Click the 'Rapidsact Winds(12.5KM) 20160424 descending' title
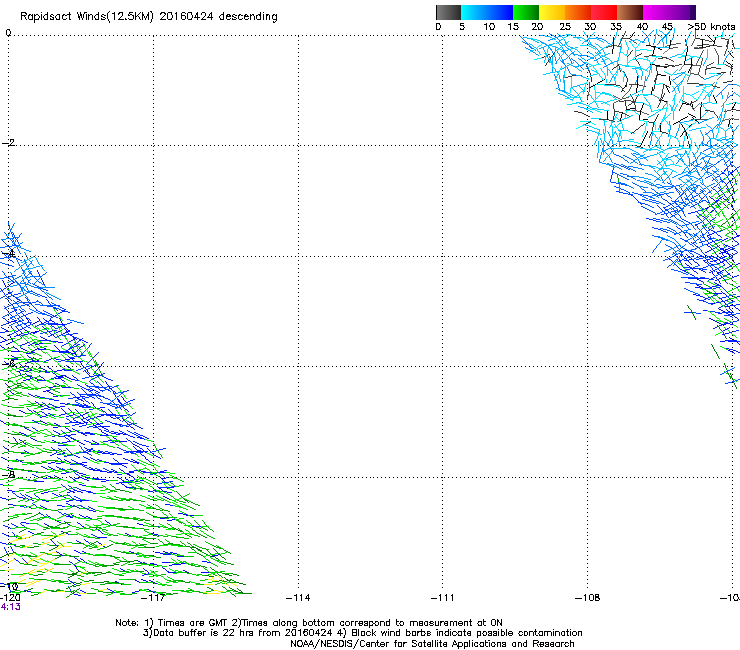The width and height of the screenshot is (740, 650). (x=149, y=17)
